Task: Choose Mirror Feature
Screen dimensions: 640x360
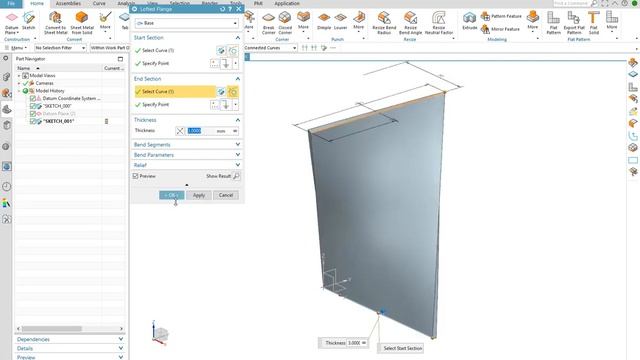Action: click(500, 29)
